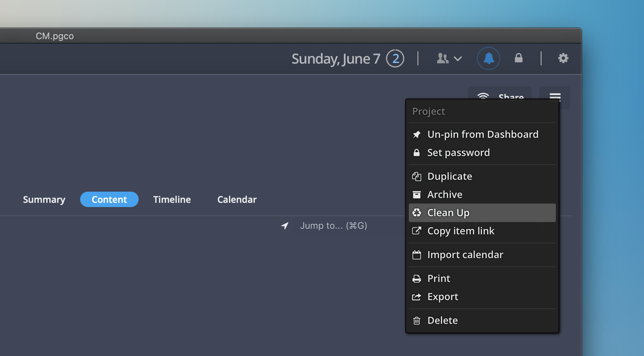The width and height of the screenshot is (644, 356).
Task: Archive the project from the menu
Action: click(444, 194)
